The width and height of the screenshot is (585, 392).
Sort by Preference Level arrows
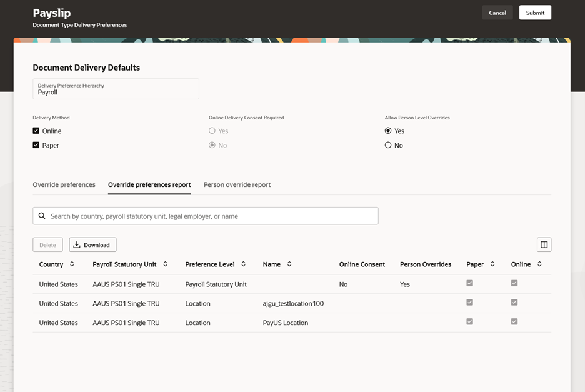pyautogui.click(x=243, y=264)
